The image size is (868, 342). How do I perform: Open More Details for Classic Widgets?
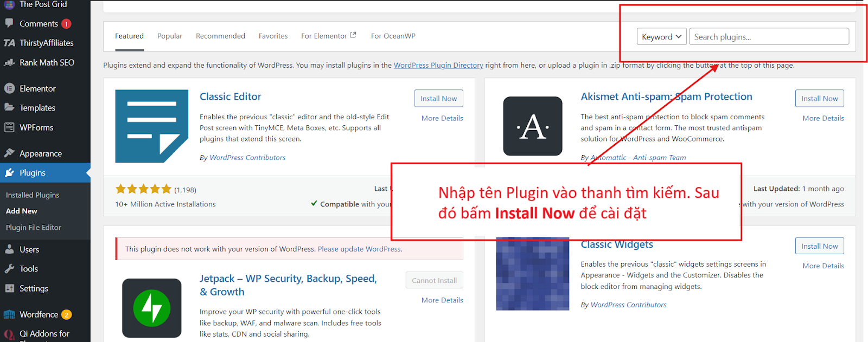click(x=823, y=266)
